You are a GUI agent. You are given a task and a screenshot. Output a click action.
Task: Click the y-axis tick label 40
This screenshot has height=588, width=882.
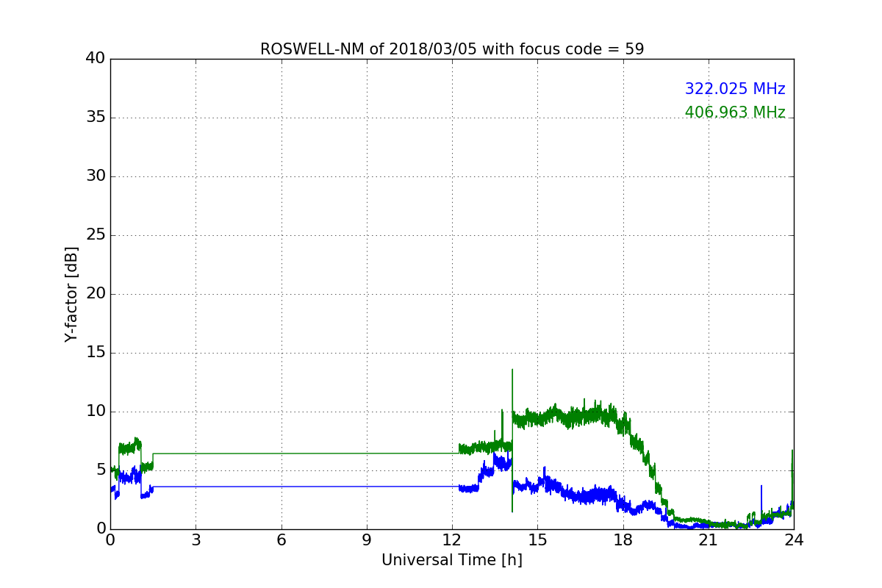point(96,58)
